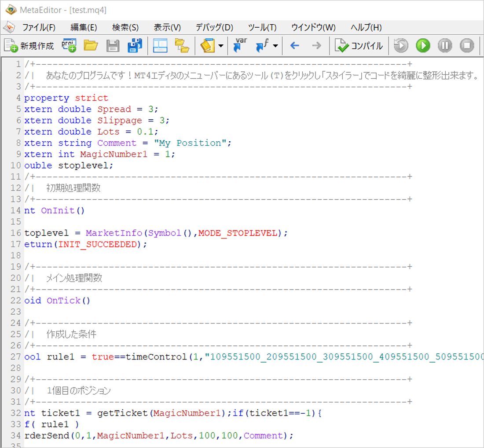The width and height of the screenshot is (484, 448).
Task: Open the ウインドウ(W) menu
Action: 313,27
